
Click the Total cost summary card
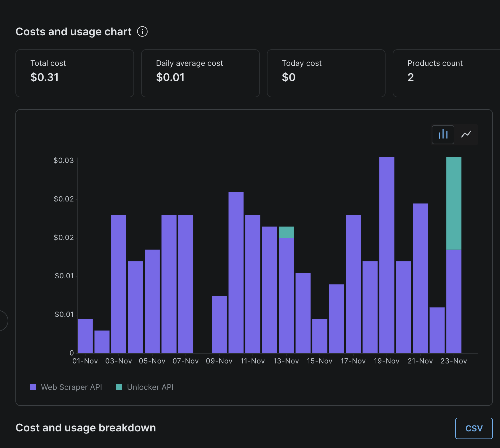point(75,73)
